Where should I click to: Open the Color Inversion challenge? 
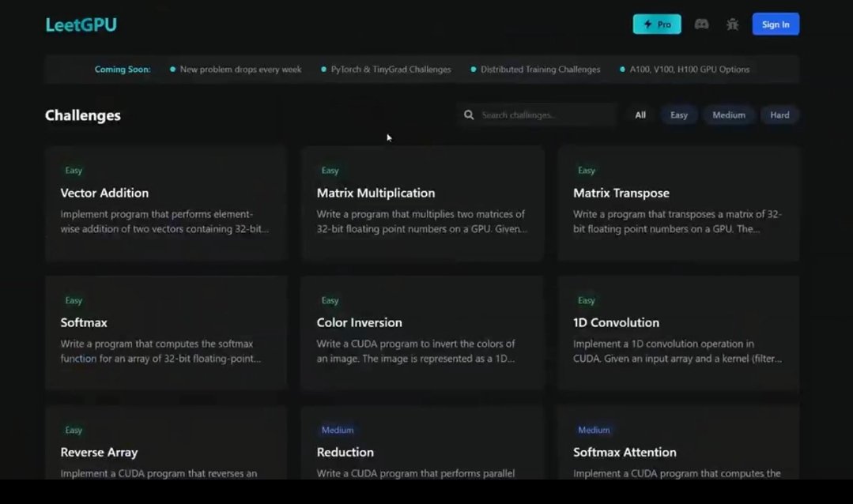click(423, 333)
